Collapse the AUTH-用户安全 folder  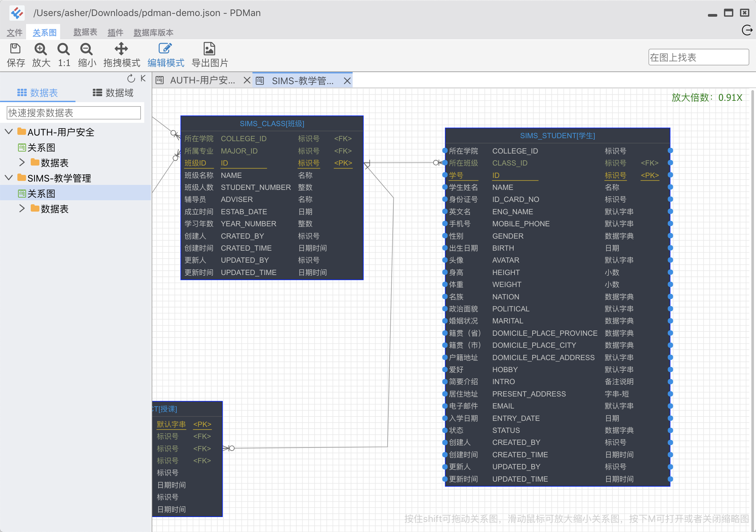tap(9, 131)
